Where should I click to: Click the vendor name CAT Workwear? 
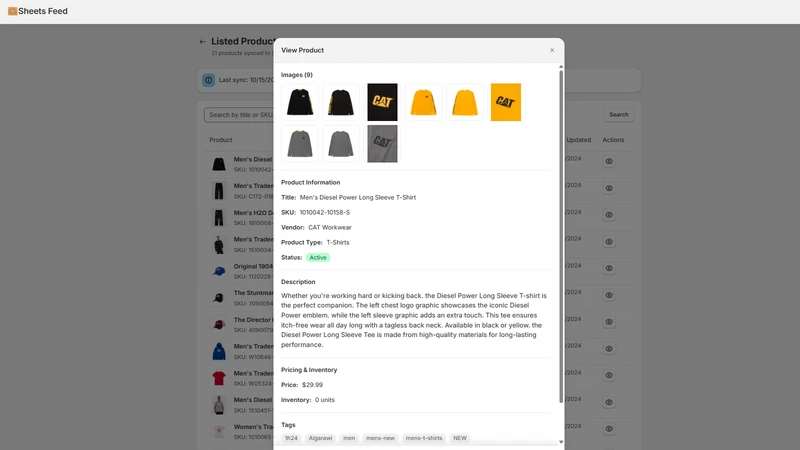coord(330,228)
